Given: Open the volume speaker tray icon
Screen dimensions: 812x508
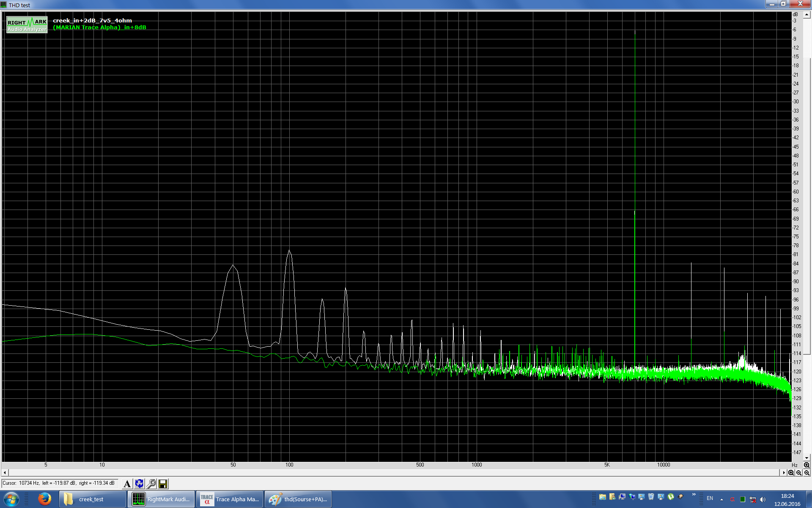Looking at the screenshot, I should click(763, 500).
